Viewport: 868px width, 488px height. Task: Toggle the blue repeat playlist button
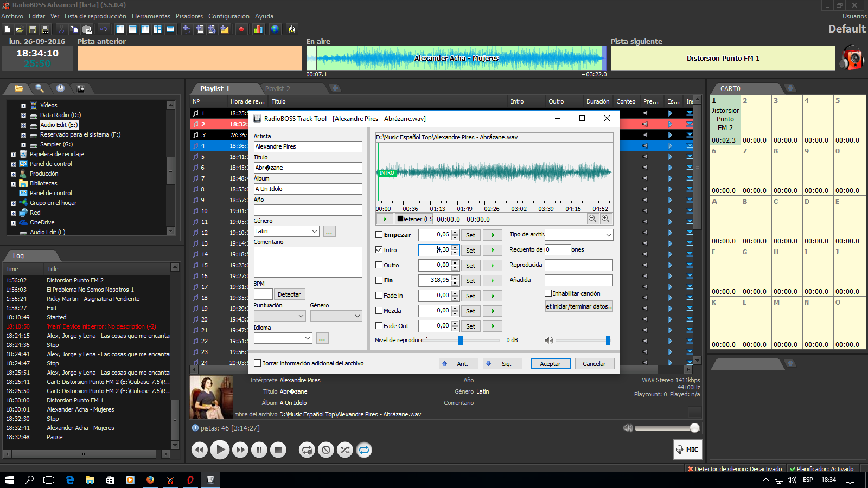pyautogui.click(x=364, y=450)
